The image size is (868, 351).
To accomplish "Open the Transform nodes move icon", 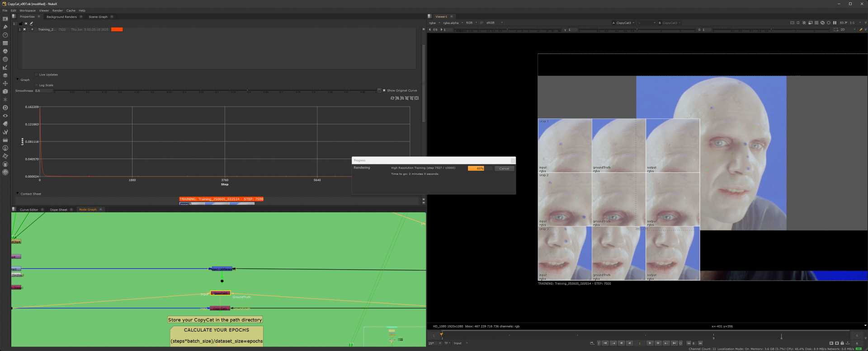I will [5, 84].
